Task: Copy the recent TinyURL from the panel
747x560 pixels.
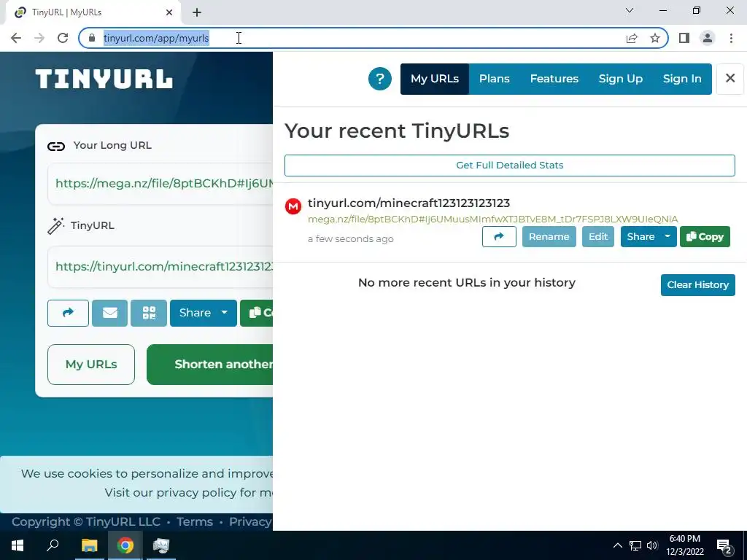Action: coord(705,237)
